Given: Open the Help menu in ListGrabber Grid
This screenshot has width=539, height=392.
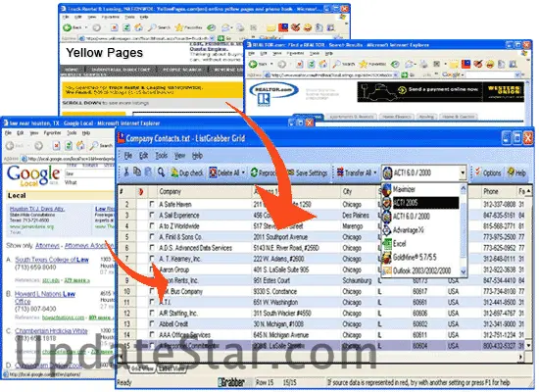Looking at the screenshot, I should pyautogui.click(x=197, y=156).
